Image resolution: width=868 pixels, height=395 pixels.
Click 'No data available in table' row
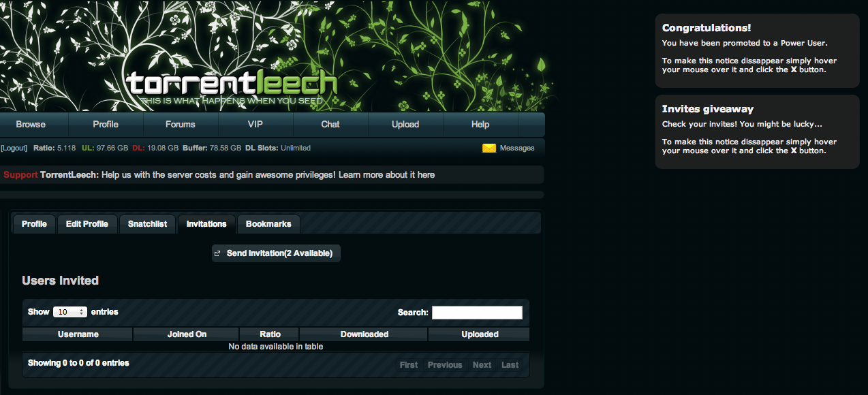coord(276,347)
